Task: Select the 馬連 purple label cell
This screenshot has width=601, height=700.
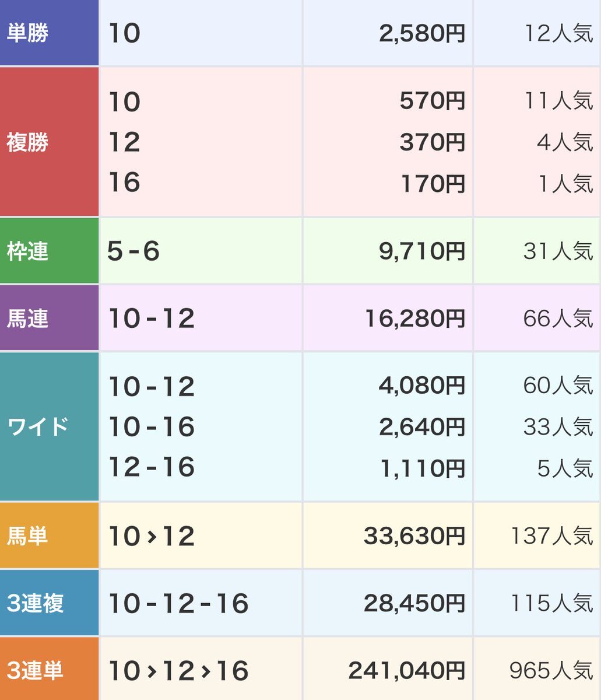Action: 49,318
